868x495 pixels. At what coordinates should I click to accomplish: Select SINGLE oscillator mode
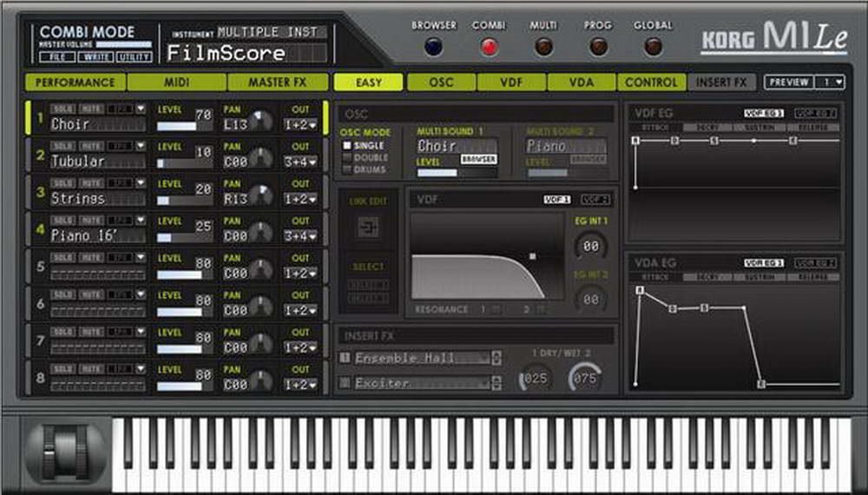(x=347, y=146)
